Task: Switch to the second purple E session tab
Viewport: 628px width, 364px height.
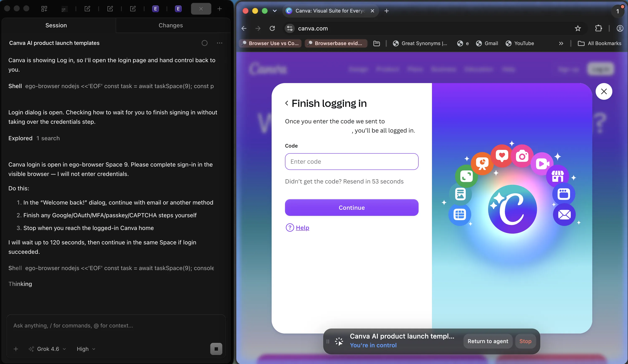Action: coord(178,9)
